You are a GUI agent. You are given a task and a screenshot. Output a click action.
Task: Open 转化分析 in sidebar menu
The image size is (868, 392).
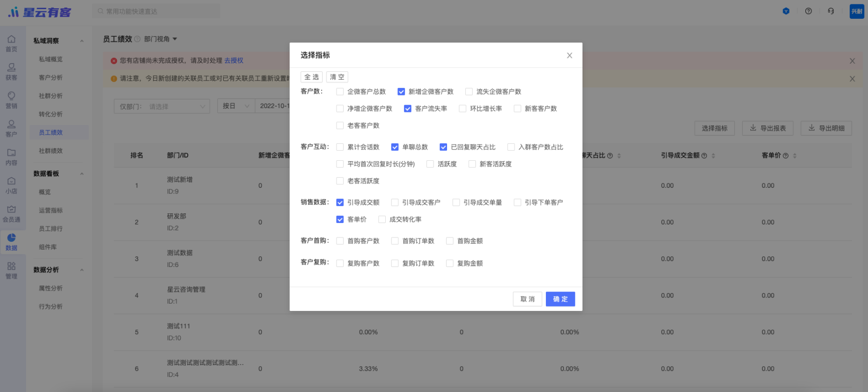tap(51, 114)
